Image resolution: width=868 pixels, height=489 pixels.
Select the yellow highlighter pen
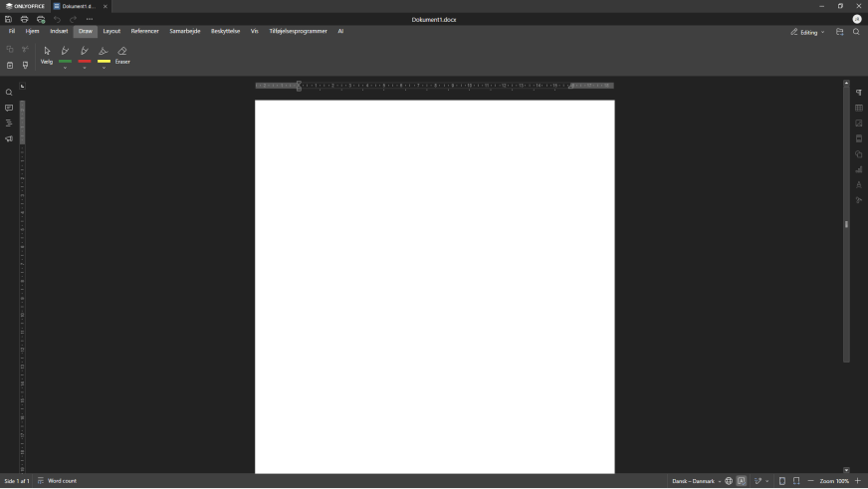(x=104, y=53)
